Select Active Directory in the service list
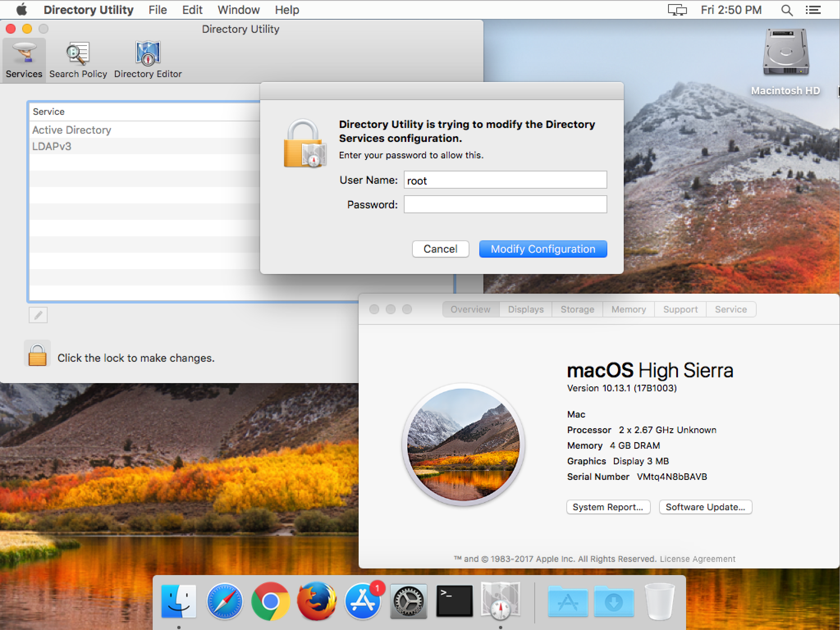The height and width of the screenshot is (630, 840). 72,130
